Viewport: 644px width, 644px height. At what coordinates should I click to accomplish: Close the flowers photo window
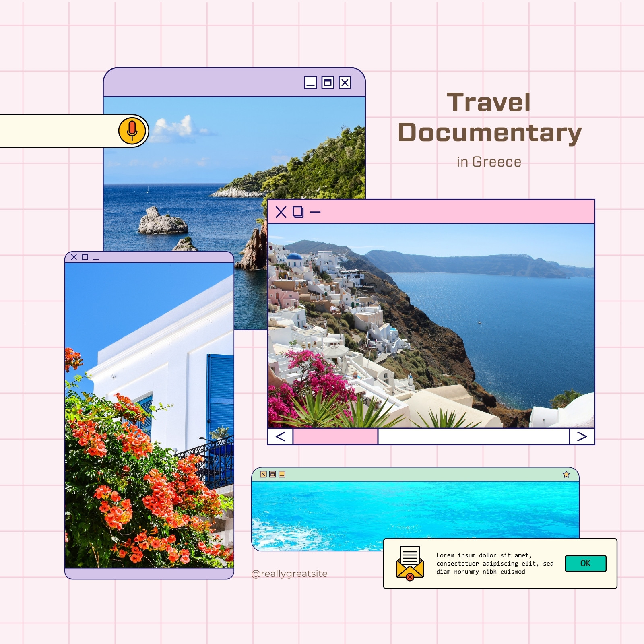coord(74,257)
